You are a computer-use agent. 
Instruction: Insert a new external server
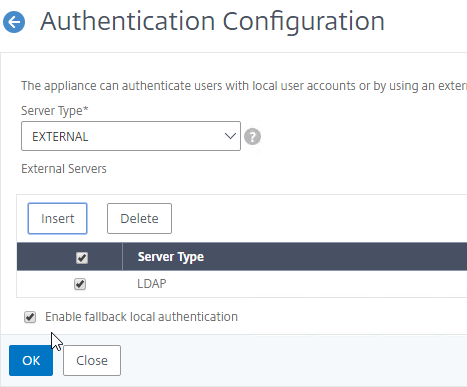pyautogui.click(x=58, y=218)
